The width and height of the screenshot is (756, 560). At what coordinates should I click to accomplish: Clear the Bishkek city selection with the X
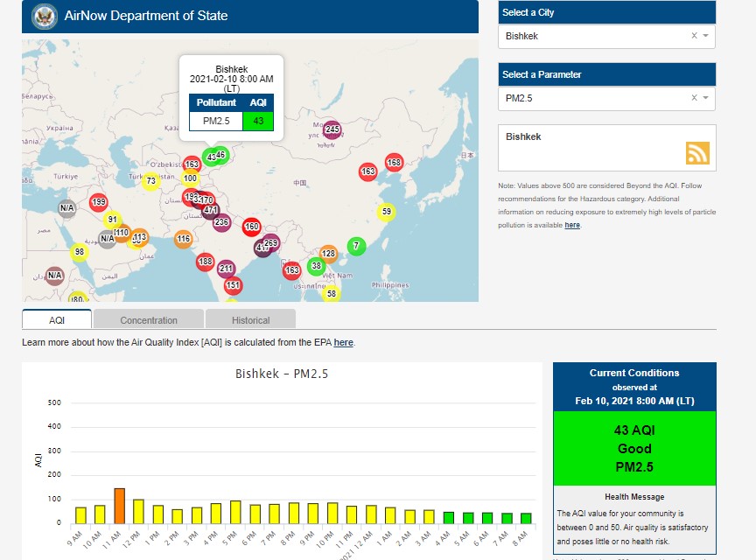tap(694, 36)
